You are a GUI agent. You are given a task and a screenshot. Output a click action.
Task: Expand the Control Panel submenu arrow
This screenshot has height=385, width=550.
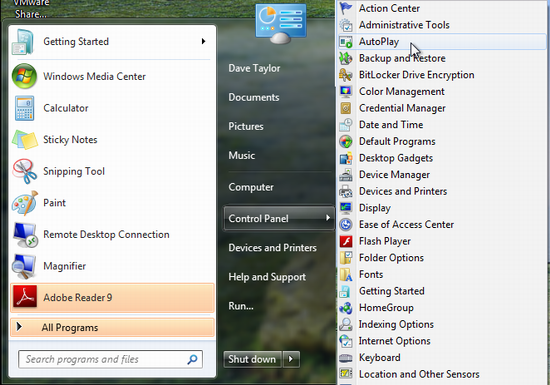(x=328, y=218)
